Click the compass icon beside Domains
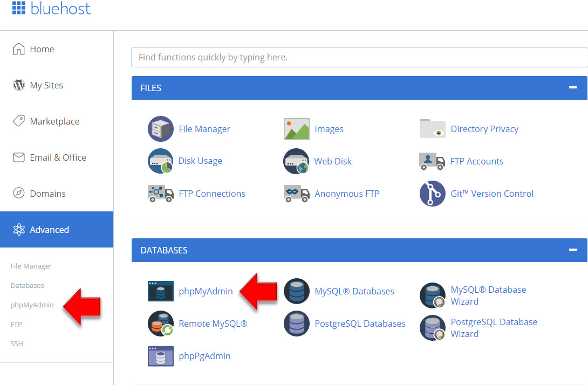Image resolution: width=588 pixels, height=385 pixels. tap(19, 194)
